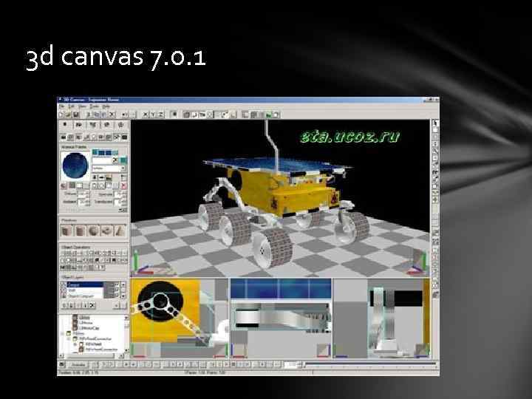The height and width of the screenshot is (399, 532).
Task: Open the Help menu
Action: coord(106,106)
